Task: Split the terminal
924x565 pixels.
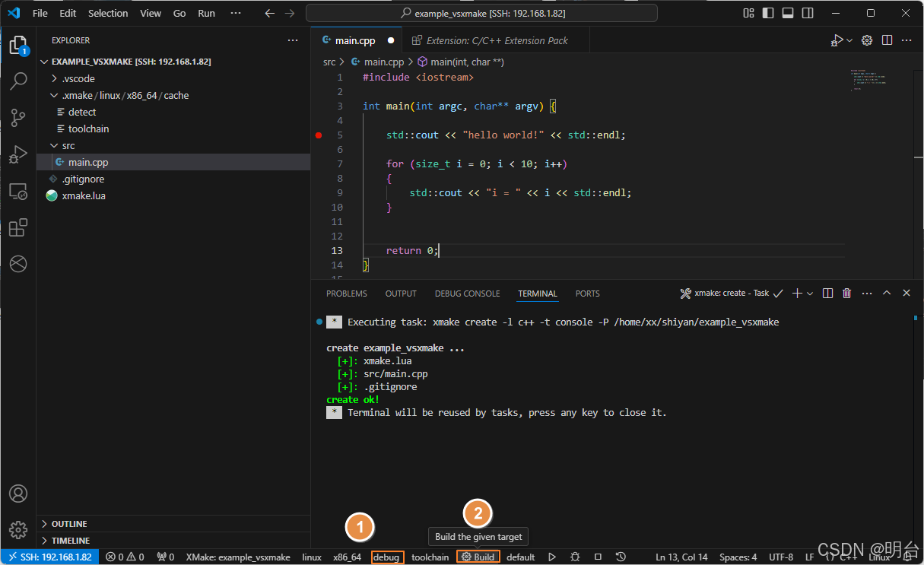Action: (x=827, y=294)
